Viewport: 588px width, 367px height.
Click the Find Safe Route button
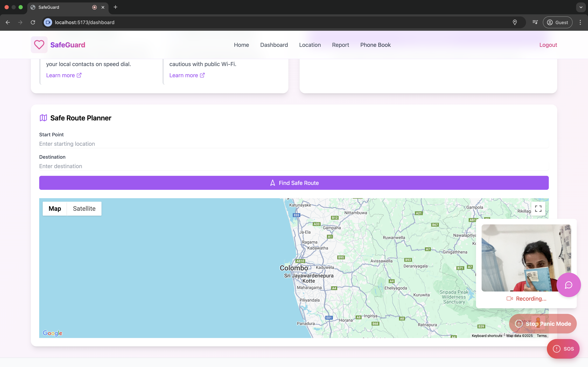click(294, 183)
